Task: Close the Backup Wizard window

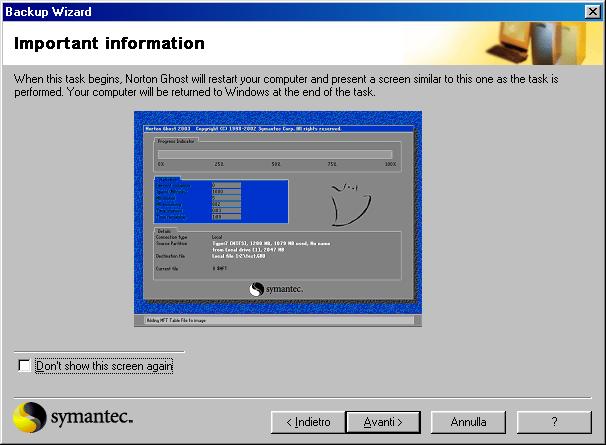Action: pyautogui.click(x=593, y=12)
